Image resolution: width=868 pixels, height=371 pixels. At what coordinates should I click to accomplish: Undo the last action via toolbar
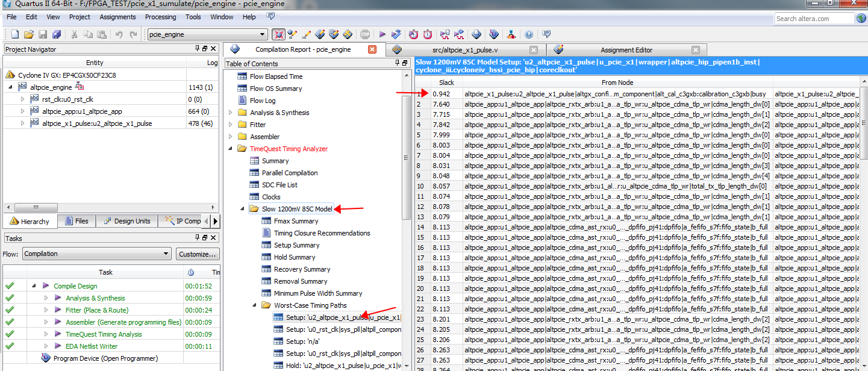click(x=119, y=34)
